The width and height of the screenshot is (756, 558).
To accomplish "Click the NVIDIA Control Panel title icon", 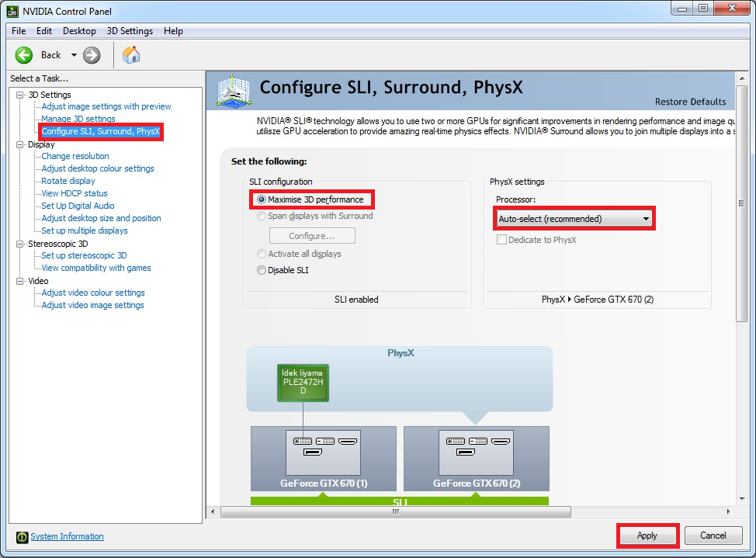I will [12, 11].
